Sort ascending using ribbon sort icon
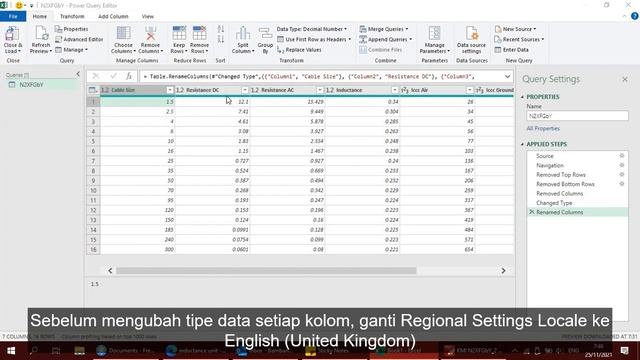Screen dimensions: 640x360 pyautogui.click(x=221, y=29)
